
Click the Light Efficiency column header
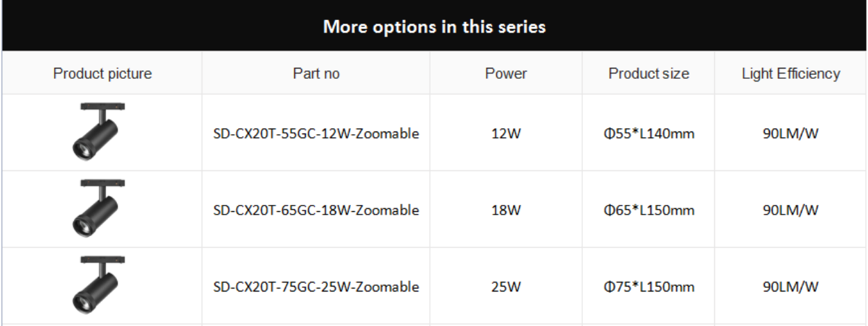[790, 73]
